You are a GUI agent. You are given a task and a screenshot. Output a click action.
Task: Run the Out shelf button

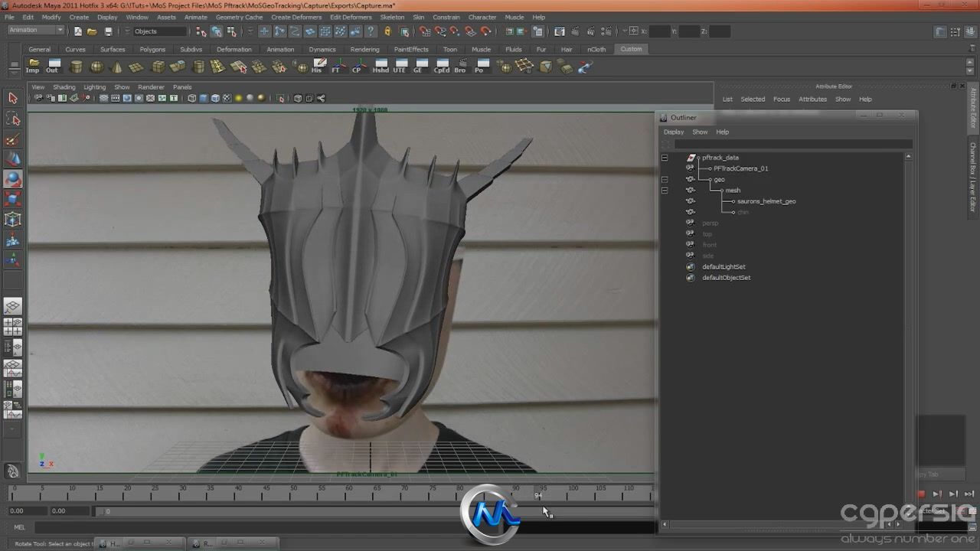click(x=52, y=67)
